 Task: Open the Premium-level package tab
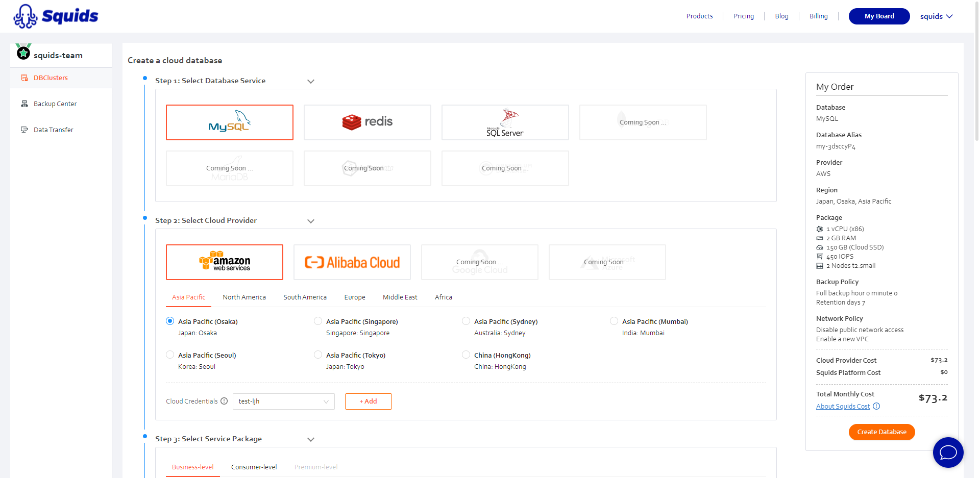[x=316, y=467]
